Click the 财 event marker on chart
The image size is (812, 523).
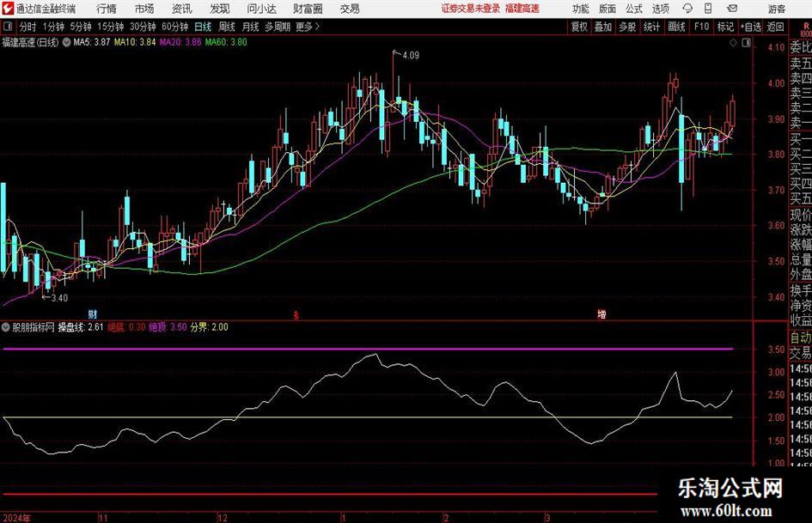point(92,314)
